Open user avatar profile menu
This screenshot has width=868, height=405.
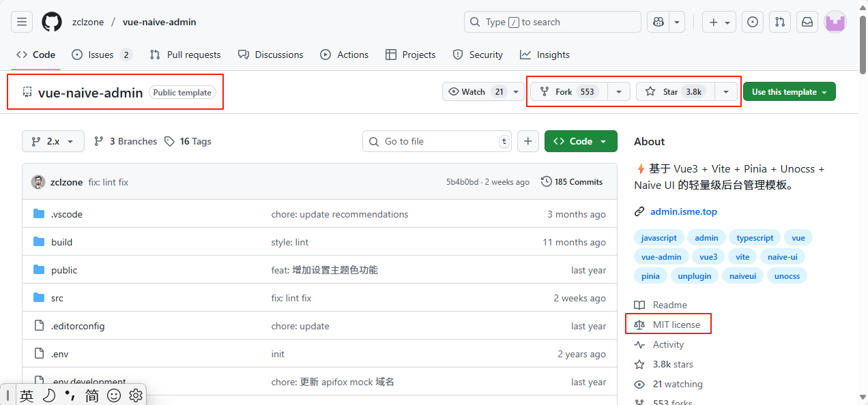(x=835, y=22)
